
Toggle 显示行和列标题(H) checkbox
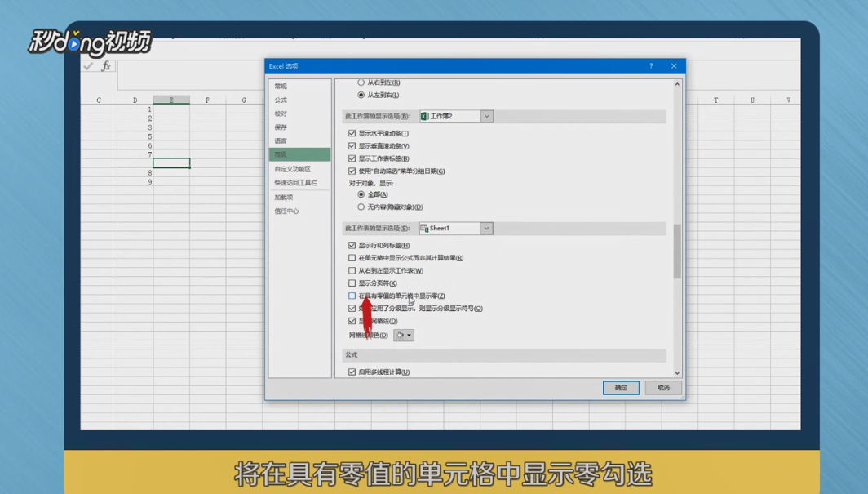coord(352,245)
